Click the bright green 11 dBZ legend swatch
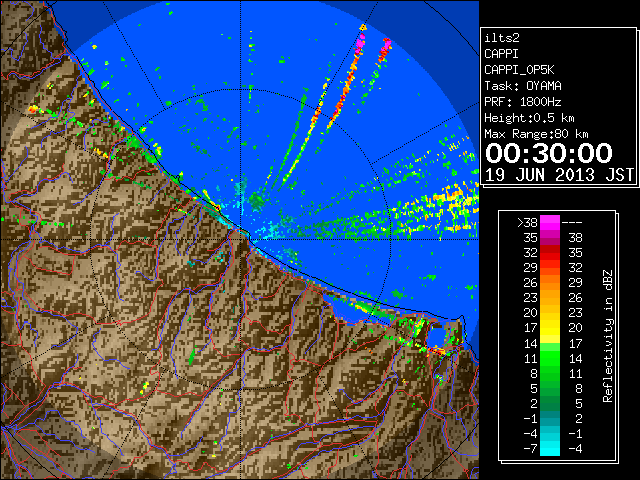 click(550, 359)
